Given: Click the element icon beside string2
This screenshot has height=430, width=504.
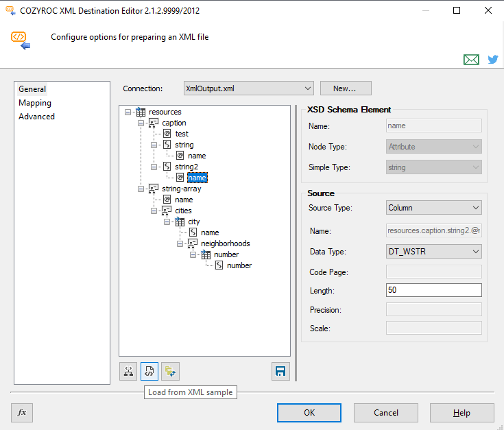Looking at the screenshot, I should click(x=167, y=167).
